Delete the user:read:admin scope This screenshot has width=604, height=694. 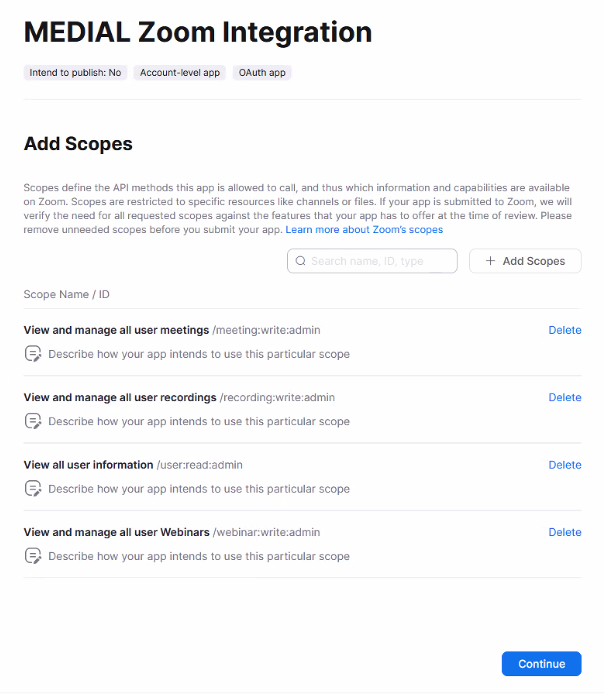[565, 465]
